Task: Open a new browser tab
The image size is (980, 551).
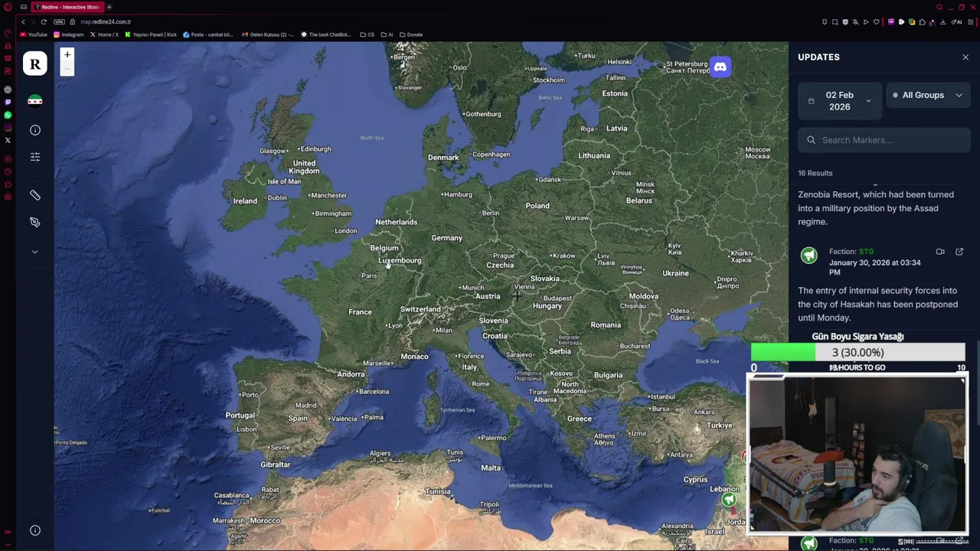Action: 109,7
